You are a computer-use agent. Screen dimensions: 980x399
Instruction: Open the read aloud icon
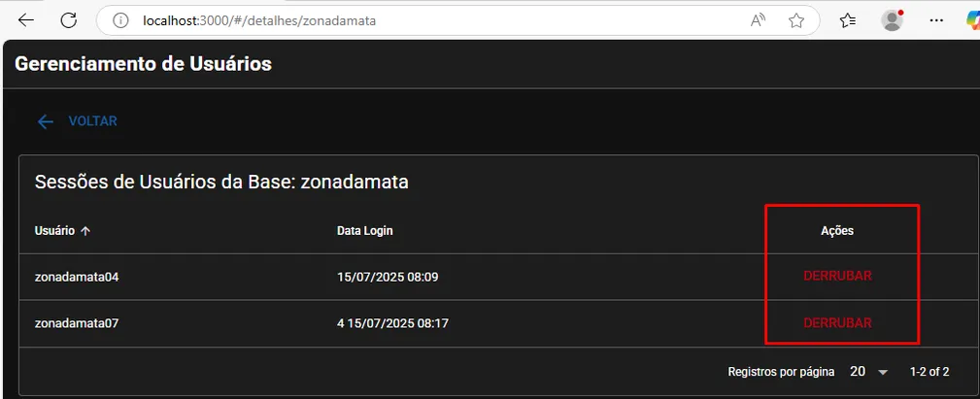[x=759, y=19]
